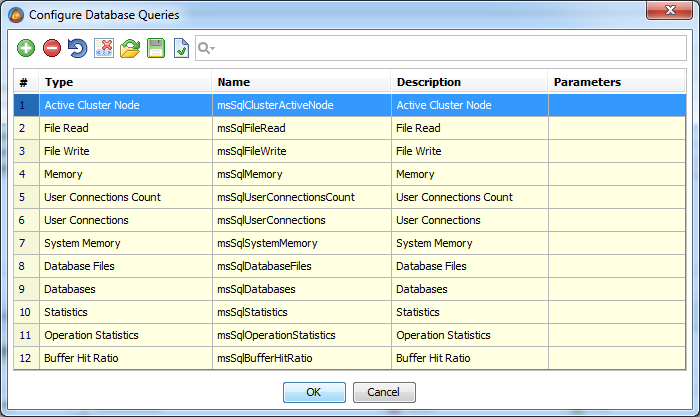This screenshot has height=417, width=700.
Task: Click the Parameters column header
Action: (615, 82)
